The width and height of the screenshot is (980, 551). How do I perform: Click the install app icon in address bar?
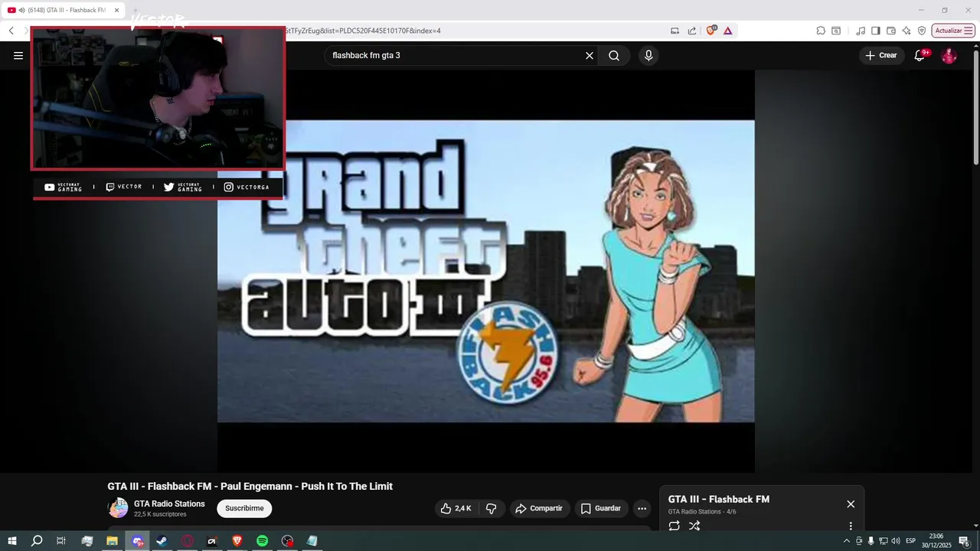[x=675, y=31]
